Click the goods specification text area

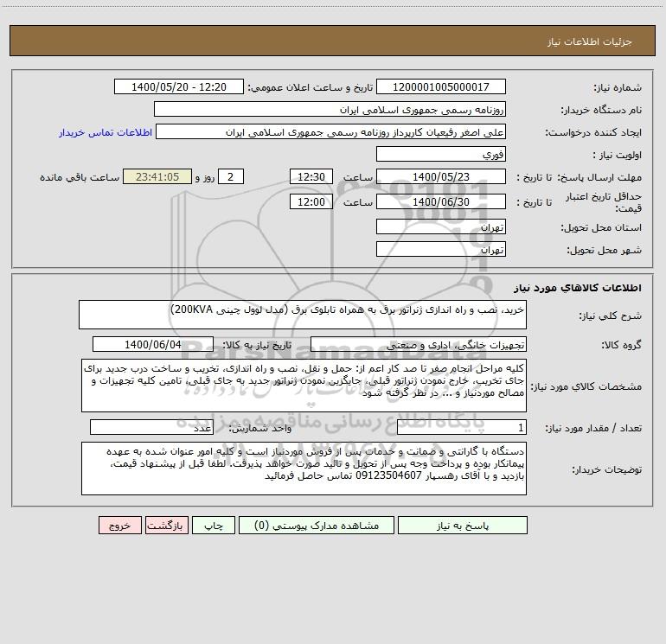pos(304,386)
